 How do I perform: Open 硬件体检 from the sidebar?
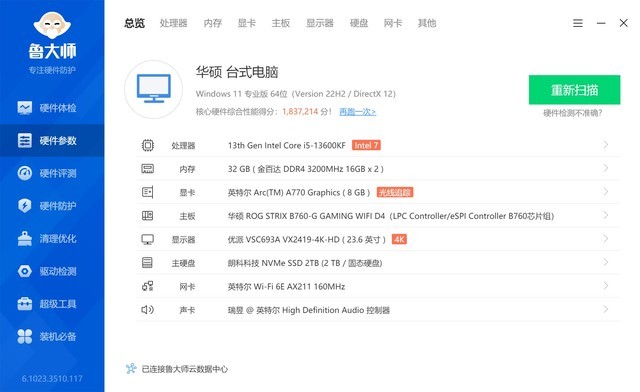(x=47, y=108)
